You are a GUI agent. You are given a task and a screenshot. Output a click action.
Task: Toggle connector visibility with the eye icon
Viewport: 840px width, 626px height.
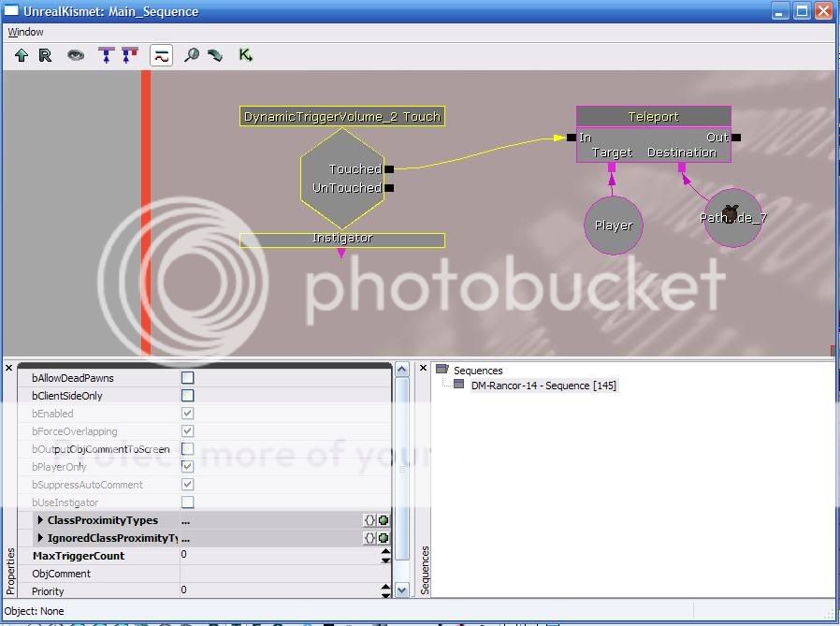pos(75,55)
